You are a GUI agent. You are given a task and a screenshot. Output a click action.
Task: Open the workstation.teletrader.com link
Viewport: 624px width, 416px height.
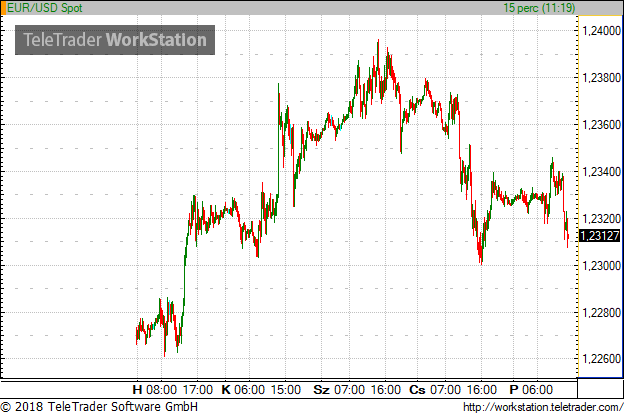point(543,407)
